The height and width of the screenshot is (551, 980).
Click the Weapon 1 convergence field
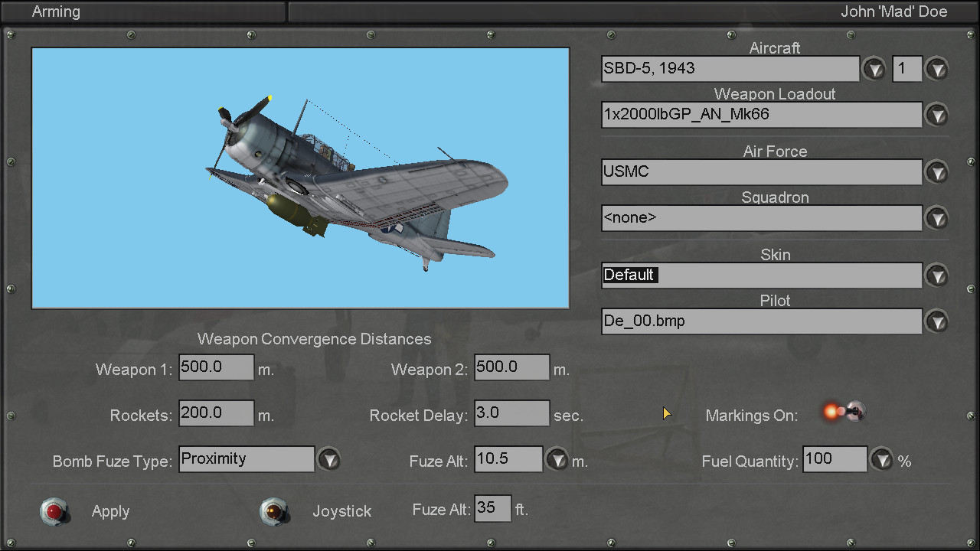[217, 367]
